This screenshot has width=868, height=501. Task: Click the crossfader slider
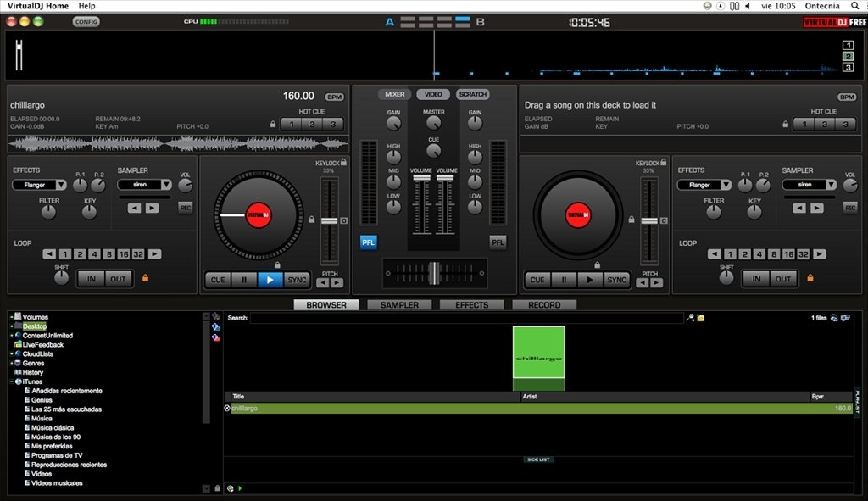[x=435, y=273]
